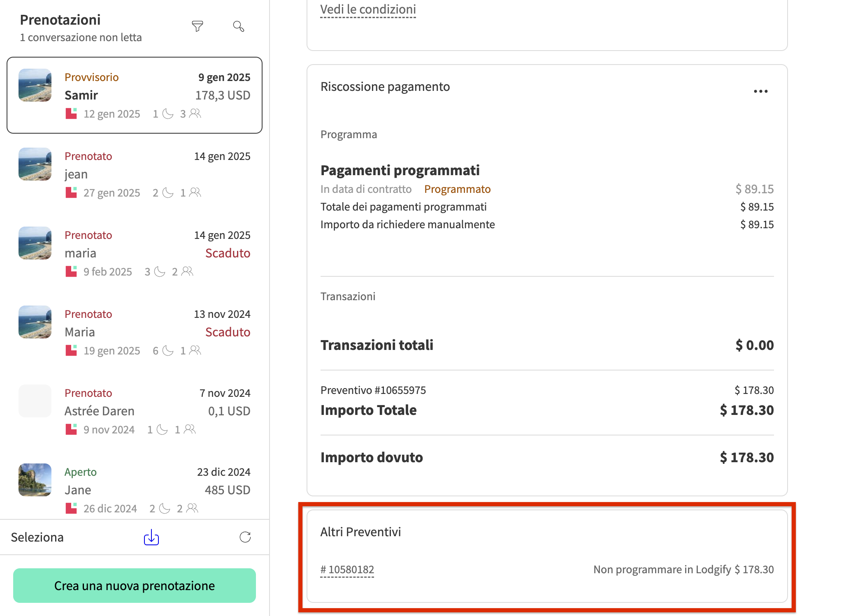
Task: Click the nights moon icon on jean's booking
Action: tap(168, 192)
